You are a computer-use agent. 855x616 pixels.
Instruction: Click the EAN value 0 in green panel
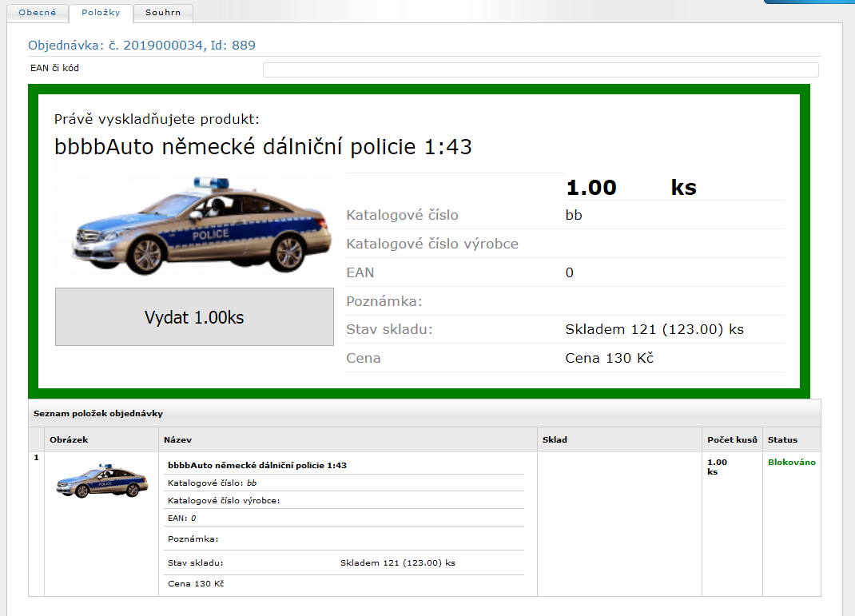[x=569, y=272]
